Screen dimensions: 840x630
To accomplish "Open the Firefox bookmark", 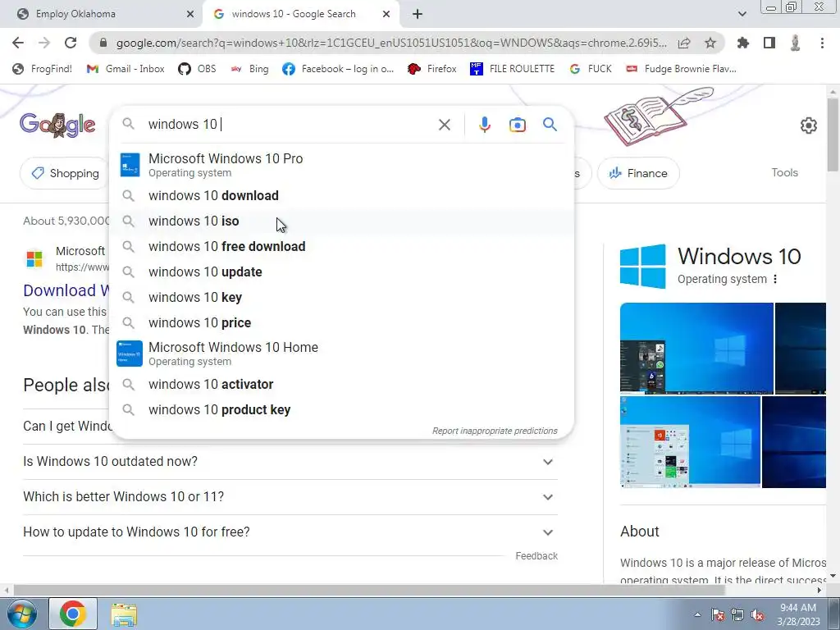I will pyautogui.click(x=431, y=69).
